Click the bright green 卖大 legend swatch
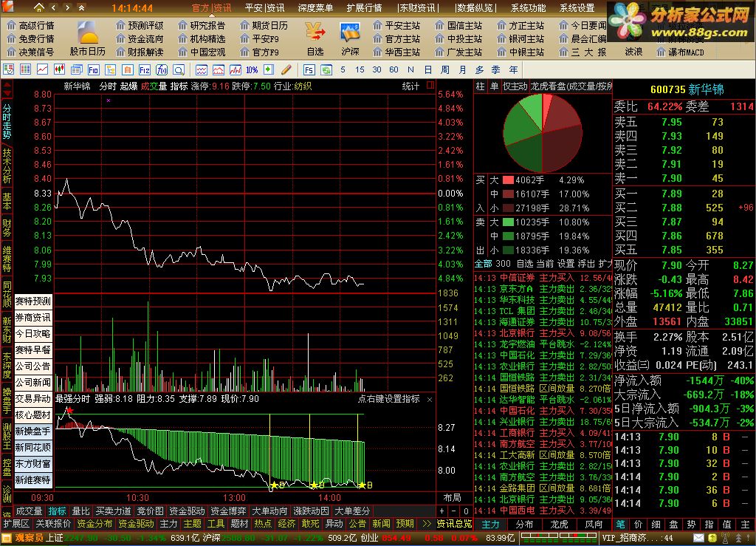 click(508, 222)
